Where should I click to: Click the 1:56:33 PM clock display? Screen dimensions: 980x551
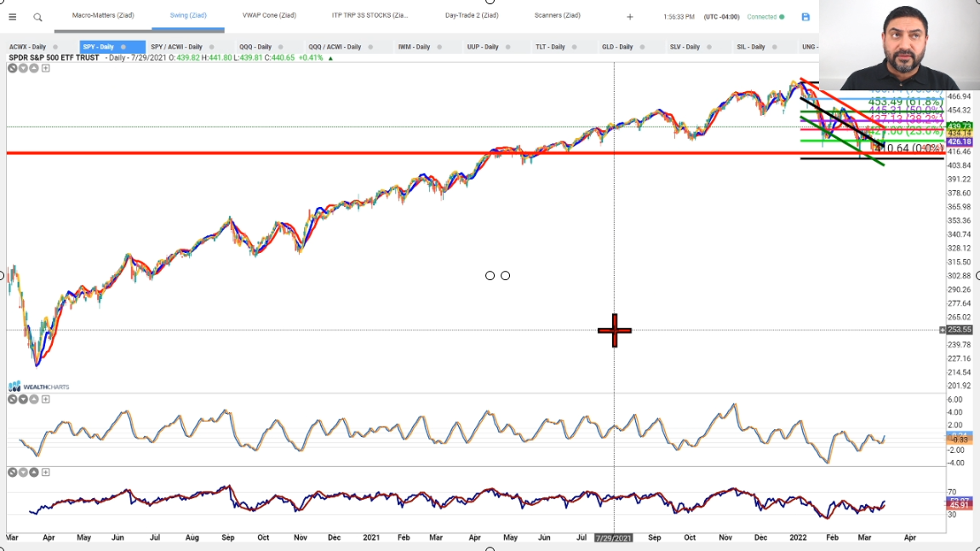click(679, 17)
